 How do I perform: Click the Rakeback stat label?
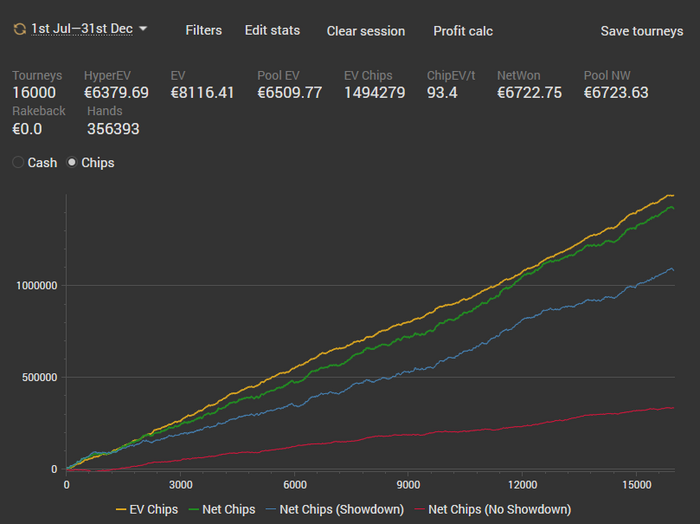[39, 111]
